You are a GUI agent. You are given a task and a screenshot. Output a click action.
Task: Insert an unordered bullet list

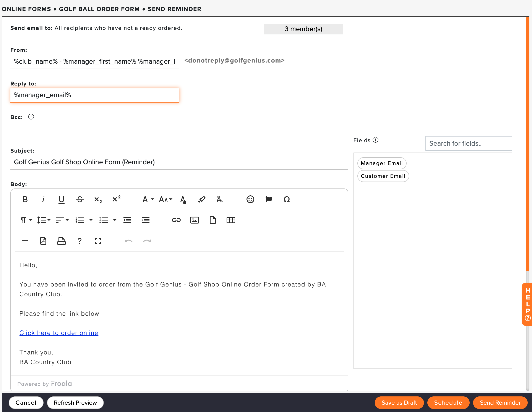[x=104, y=220]
